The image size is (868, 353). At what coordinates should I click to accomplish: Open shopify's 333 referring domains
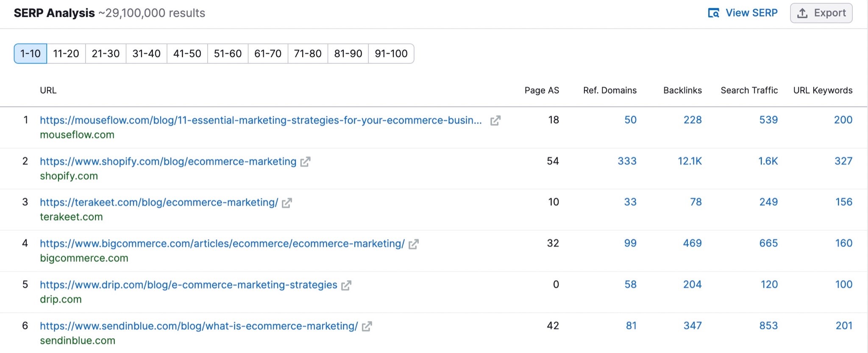pyautogui.click(x=627, y=161)
